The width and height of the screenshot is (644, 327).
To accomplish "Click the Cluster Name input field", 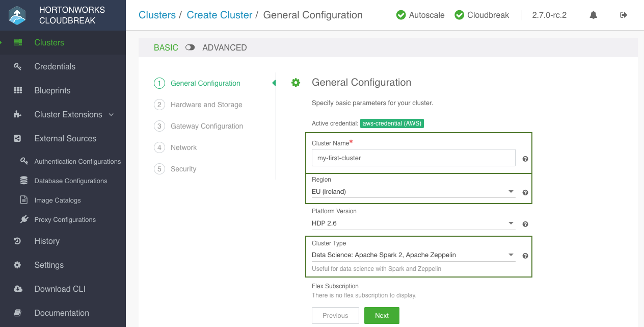I will coord(414,158).
